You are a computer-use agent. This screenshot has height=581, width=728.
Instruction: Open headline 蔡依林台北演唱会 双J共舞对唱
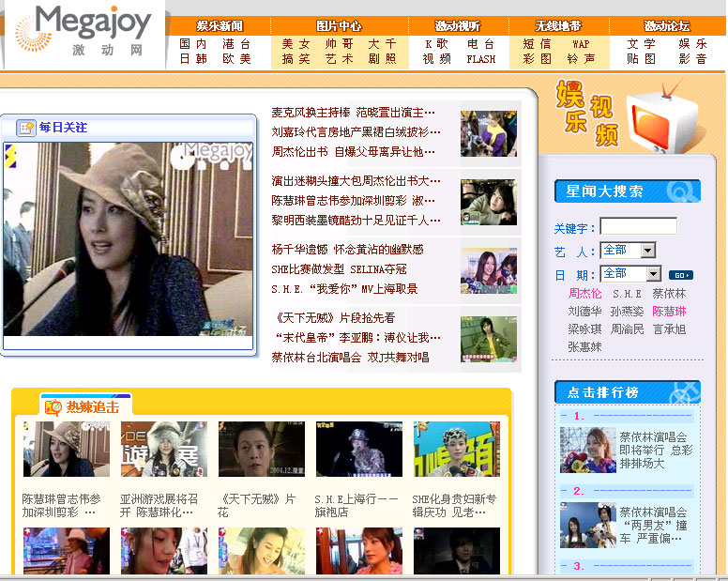(350, 358)
